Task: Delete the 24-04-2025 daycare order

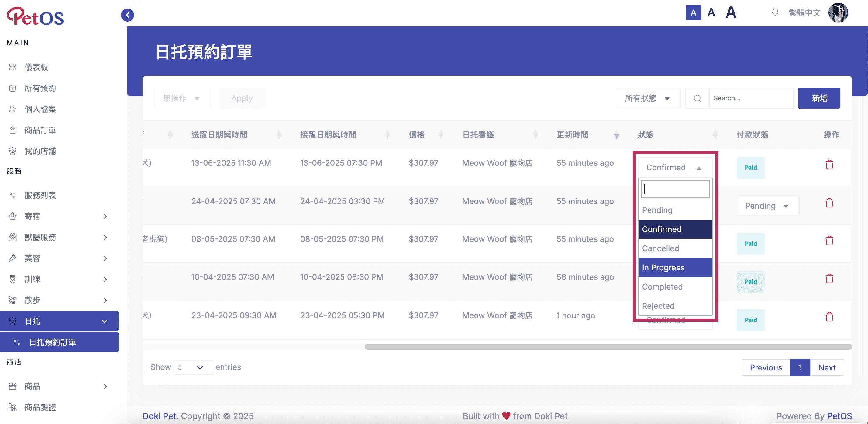Action: (829, 203)
